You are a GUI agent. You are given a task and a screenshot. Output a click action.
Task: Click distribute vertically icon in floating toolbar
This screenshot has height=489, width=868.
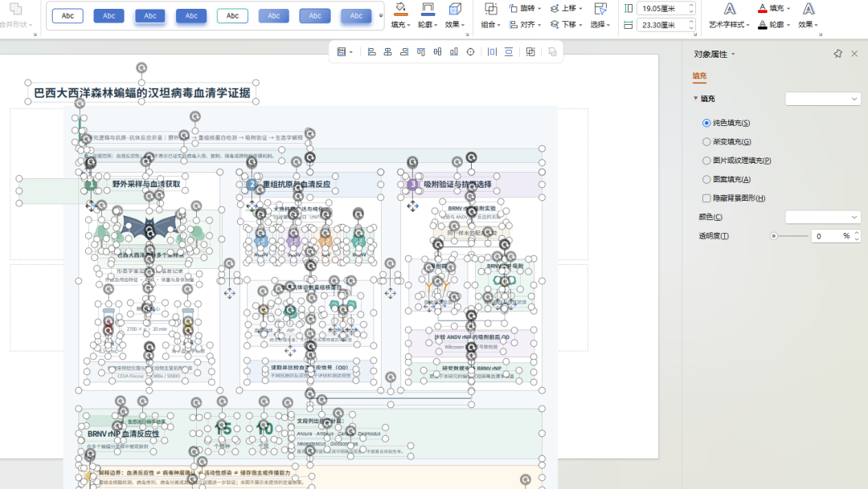pyautogui.click(x=509, y=52)
